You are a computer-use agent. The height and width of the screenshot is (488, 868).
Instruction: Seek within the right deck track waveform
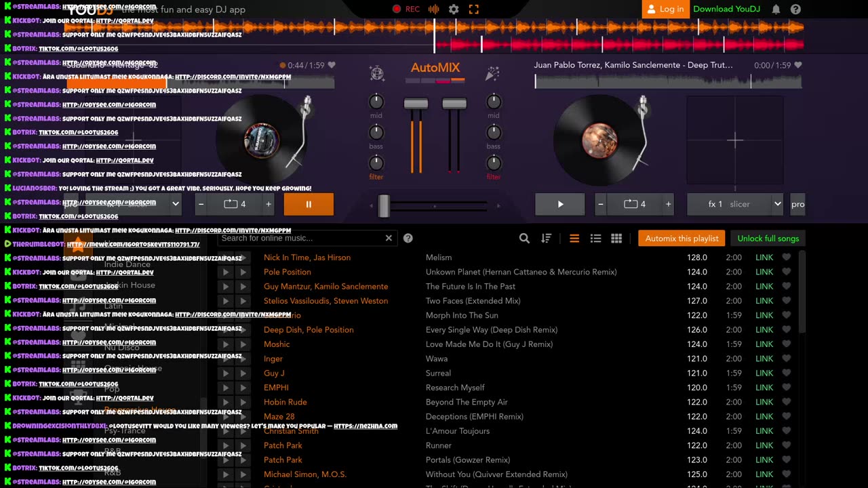tap(668, 81)
